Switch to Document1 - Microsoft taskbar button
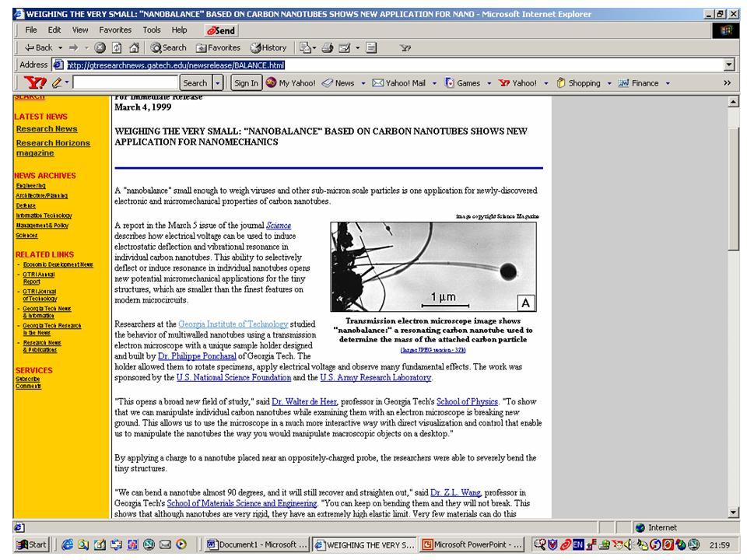This screenshot has width=747, height=560. coord(257,544)
